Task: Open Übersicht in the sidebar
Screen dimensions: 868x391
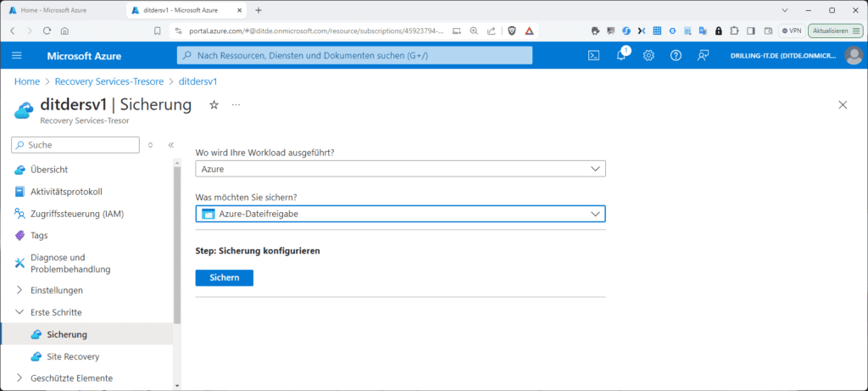Action: [49, 170]
